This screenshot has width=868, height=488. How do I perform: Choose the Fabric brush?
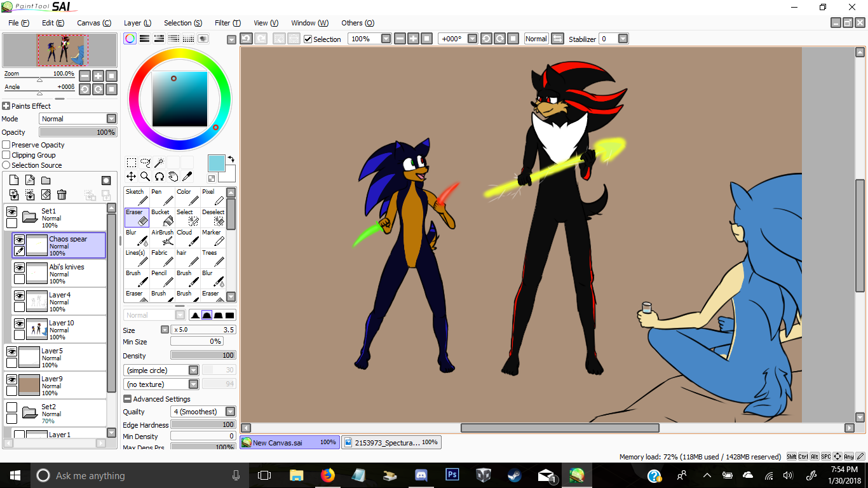(x=162, y=258)
